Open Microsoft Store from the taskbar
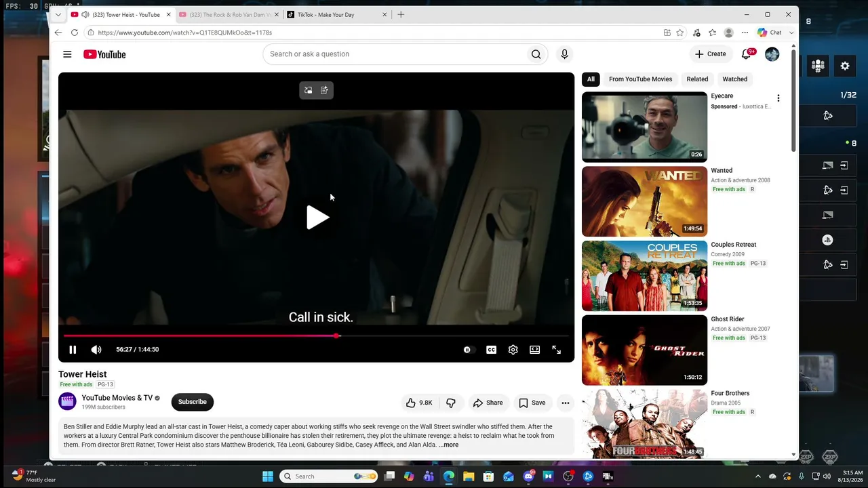 (x=488, y=476)
